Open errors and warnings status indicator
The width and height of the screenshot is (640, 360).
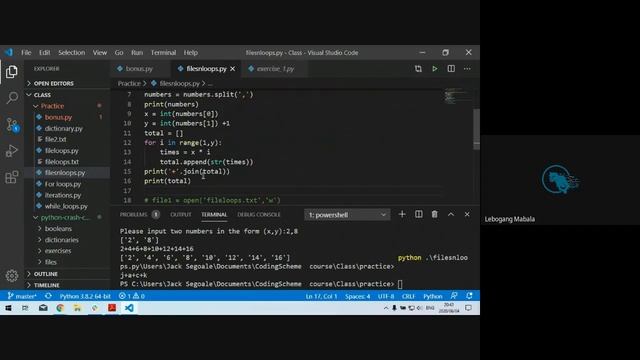(x=131, y=296)
